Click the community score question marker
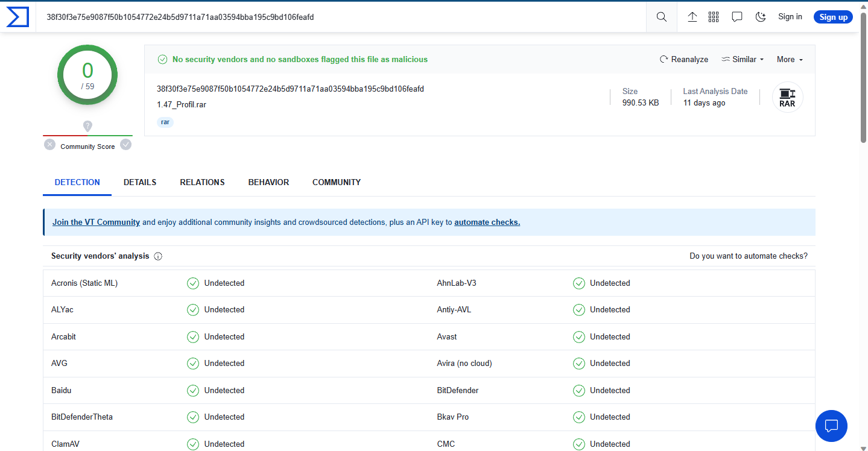The width and height of the screenshot is (868, 451). tap(87, 126)
